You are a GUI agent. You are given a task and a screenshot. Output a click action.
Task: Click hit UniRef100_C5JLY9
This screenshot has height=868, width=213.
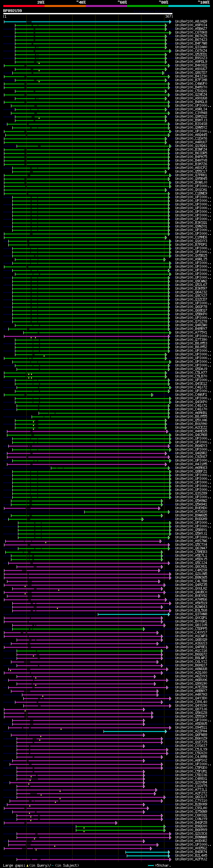pyautogui.click(x=191, y=749)
